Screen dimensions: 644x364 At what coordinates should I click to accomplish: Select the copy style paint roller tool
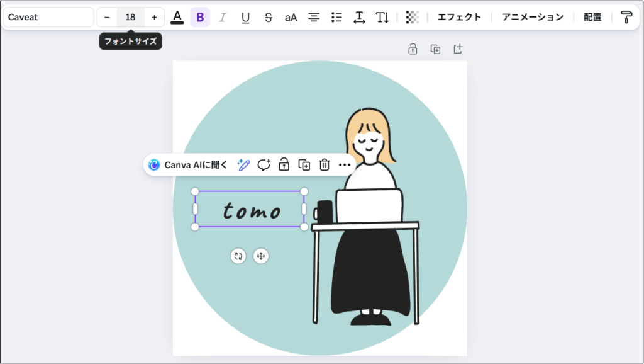[x=626, y=17]
